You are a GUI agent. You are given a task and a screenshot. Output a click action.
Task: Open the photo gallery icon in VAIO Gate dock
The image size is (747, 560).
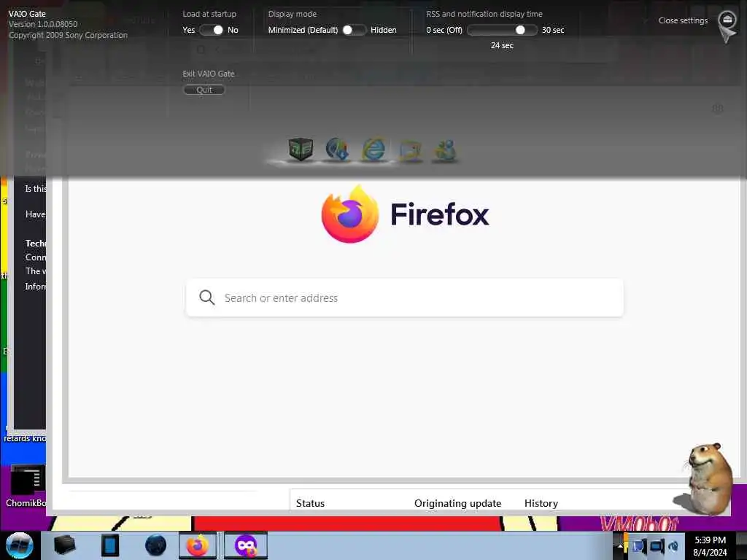(x=410, y=150)
